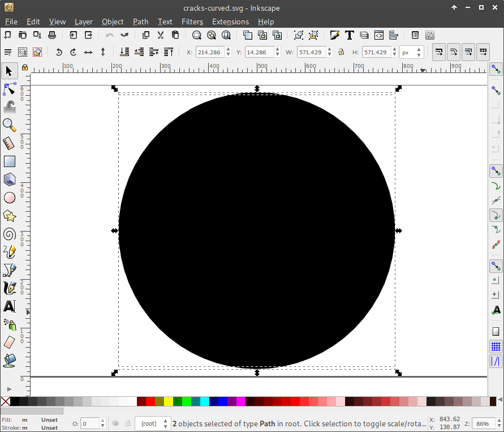Open the layer selector showing (root)

(153, 423)
